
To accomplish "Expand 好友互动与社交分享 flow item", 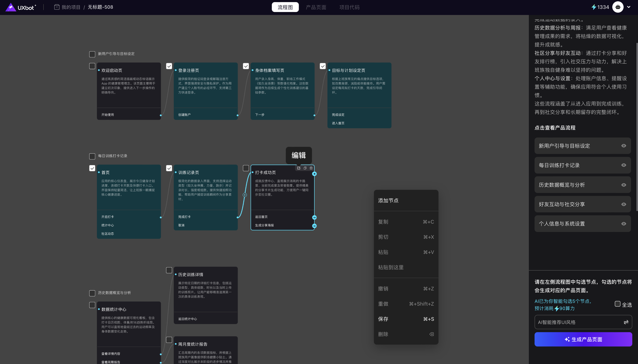I will (x=562, y=204).
